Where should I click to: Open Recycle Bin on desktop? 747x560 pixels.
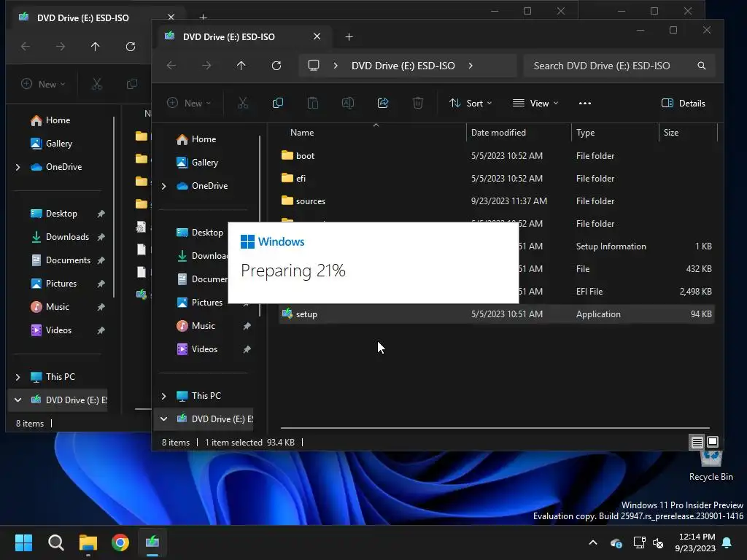(711, 466)
